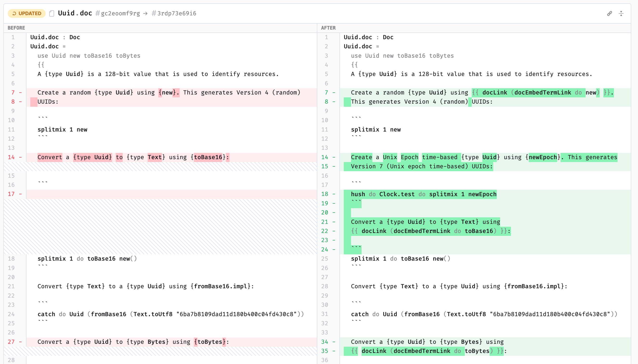Screen dimensions: 638x364
Task: Click removed line number 27 in BEFORE
Action: [x=11, y=342]
